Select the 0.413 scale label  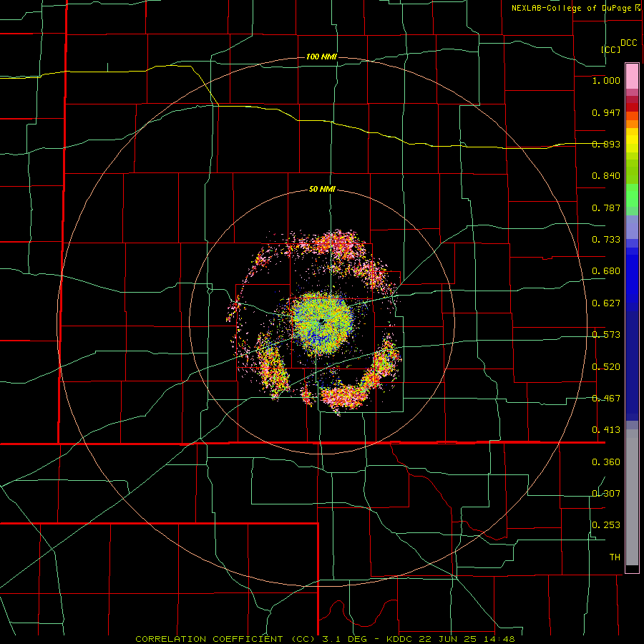click(x=606, y=430)
